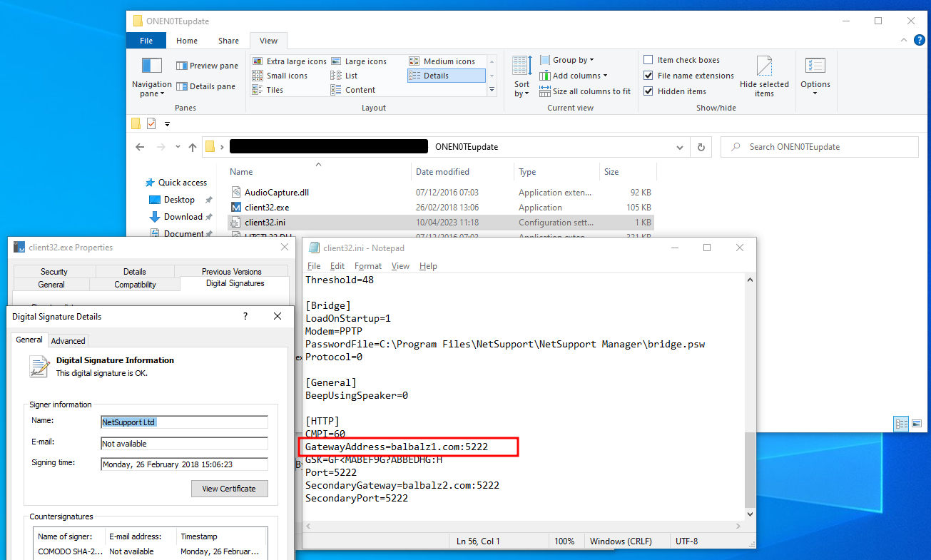
Task: Click the View Certificate button
Action: pyautogui.click(x=229, y=489)
